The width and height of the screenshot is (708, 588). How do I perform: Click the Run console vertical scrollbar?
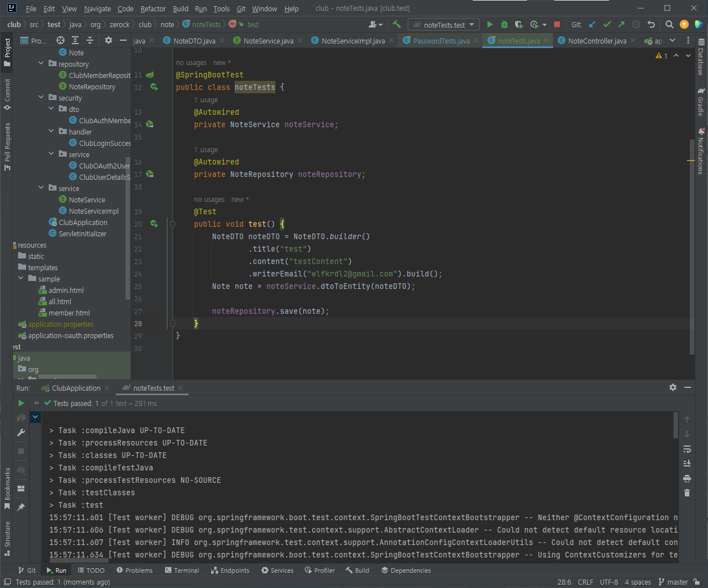pos(675,425)
